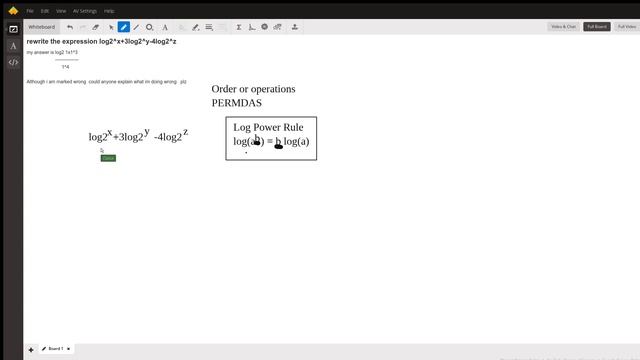640x360 pixels.
Task: Switch to Full Board layout
Action: [x=597, y=27]
